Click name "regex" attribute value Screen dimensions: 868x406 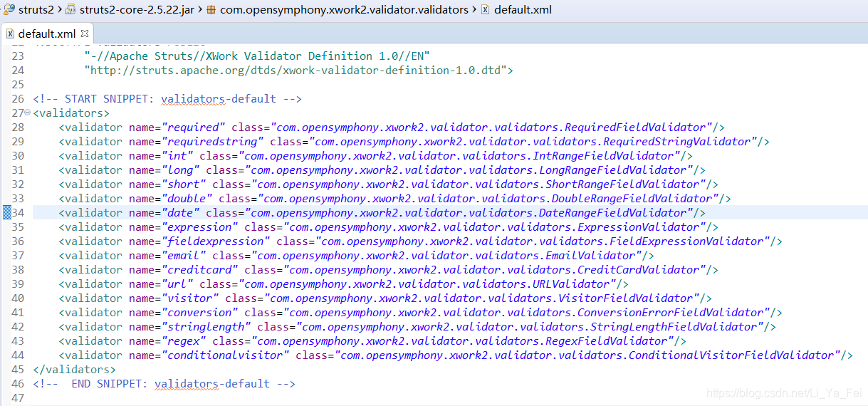[x=184, y=340]
